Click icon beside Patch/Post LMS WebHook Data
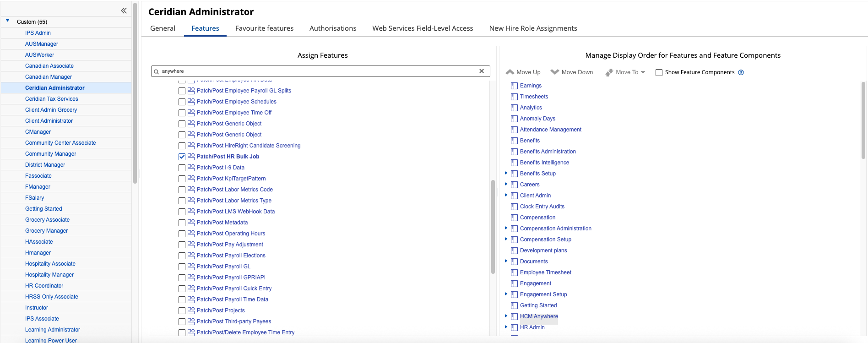 pos(191,212)
